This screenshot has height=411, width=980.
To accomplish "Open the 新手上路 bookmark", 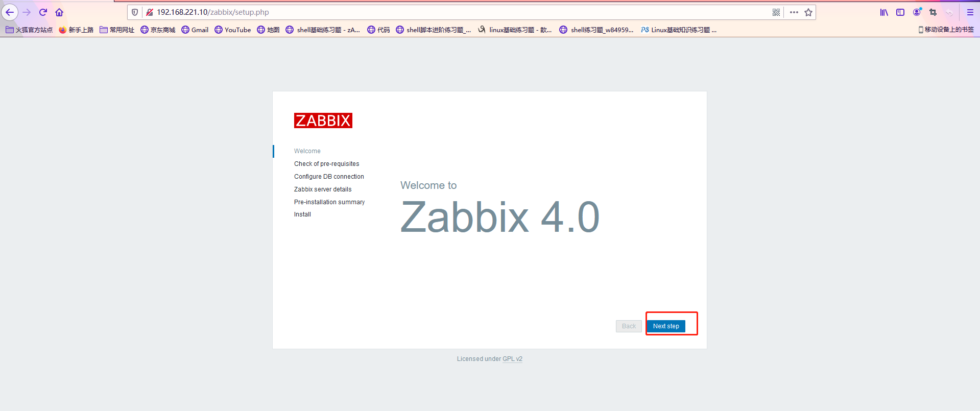I will [x=76, y=30].
